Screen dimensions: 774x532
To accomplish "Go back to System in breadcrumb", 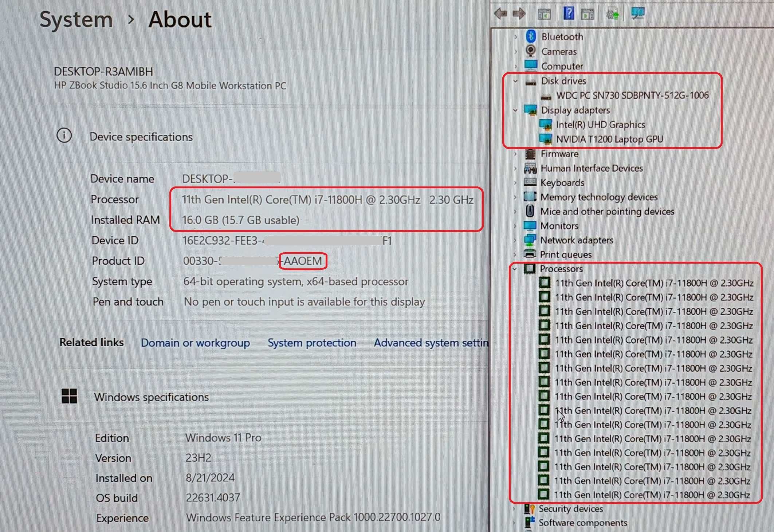I will 76,20.
